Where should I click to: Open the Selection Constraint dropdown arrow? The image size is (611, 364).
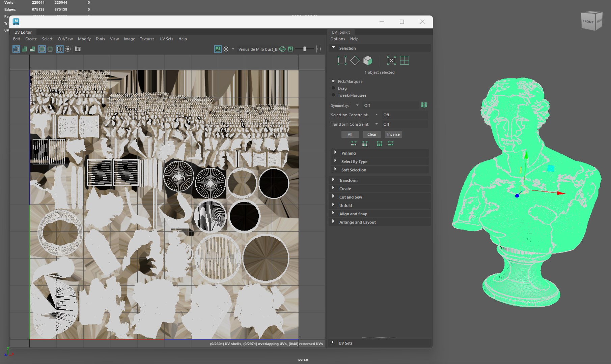377,115
